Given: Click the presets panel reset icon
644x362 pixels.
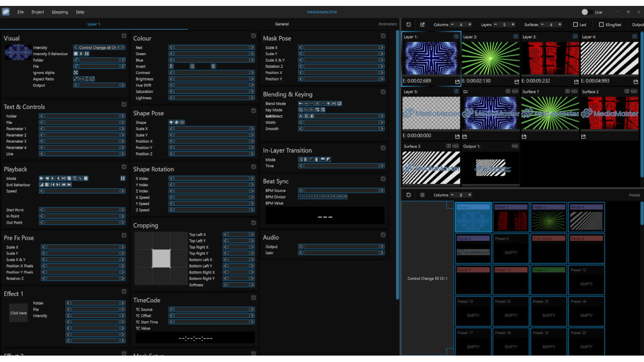Looking at the screenshot, I should point(409,195).
